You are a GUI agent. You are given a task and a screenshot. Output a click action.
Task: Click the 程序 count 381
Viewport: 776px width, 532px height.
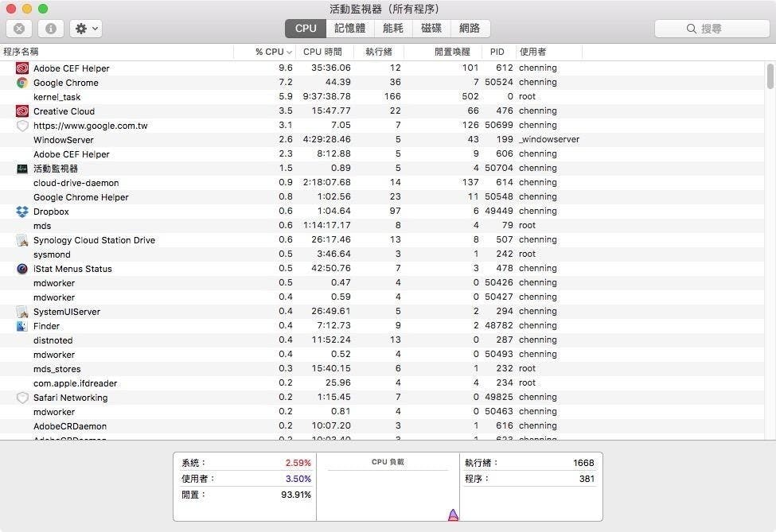[x=587, y=479]
